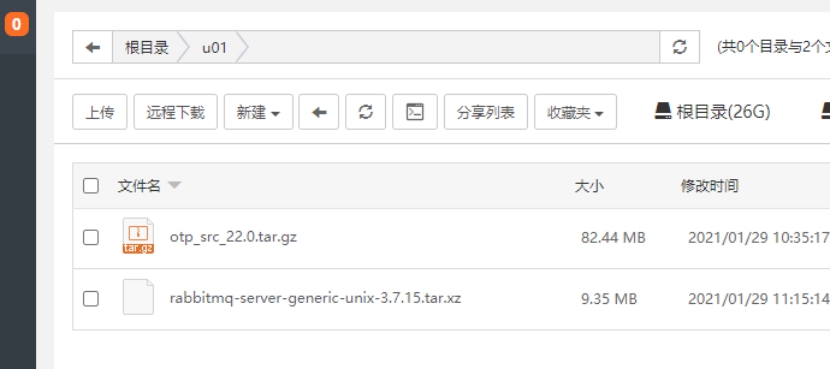The height and width of the screenshot is (370, 831).
Task: Open the 收藏夹 dropdown
Action: 575,112
